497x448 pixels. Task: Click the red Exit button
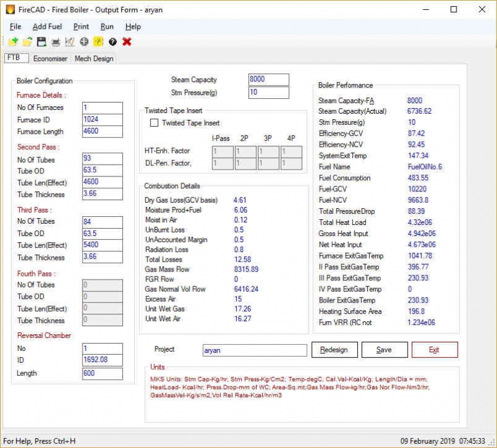pos(434,350)
